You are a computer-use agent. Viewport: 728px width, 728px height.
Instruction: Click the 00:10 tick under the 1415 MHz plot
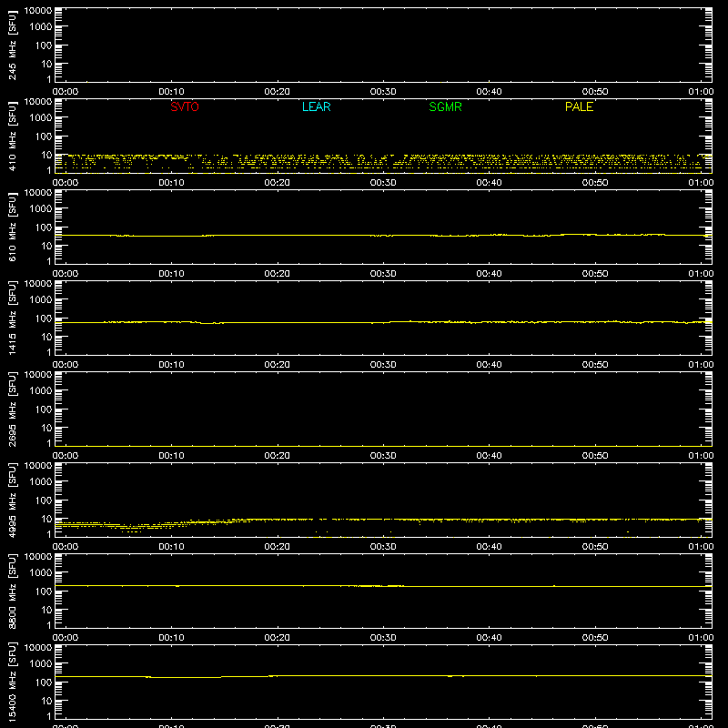point(171,365)
